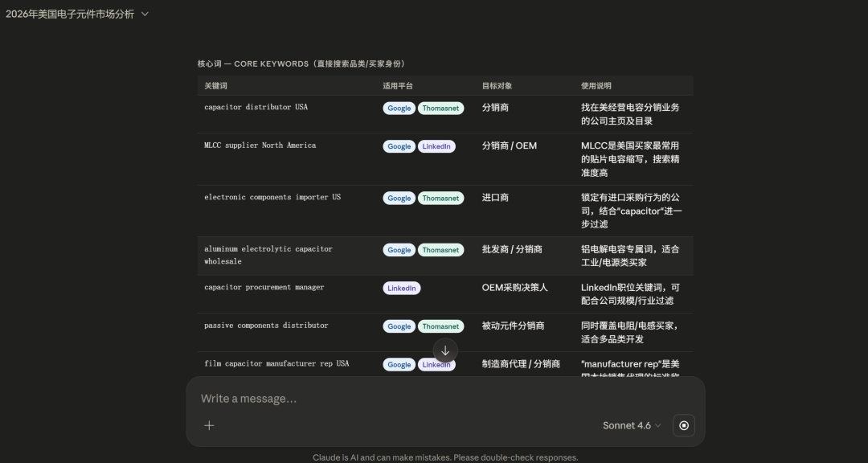Click the Claude can make mistakes disclaimer

point(445,457)
